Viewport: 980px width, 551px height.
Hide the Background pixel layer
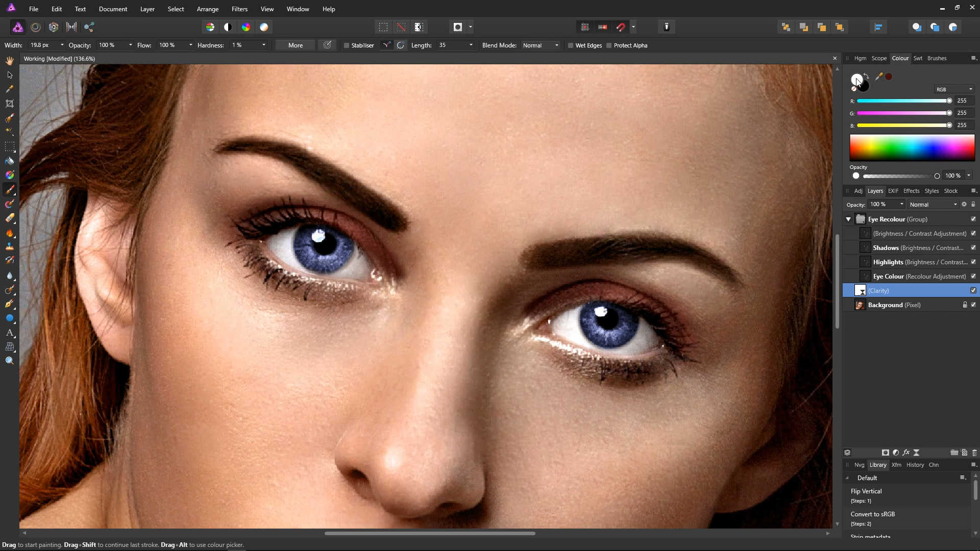point(973,305)
